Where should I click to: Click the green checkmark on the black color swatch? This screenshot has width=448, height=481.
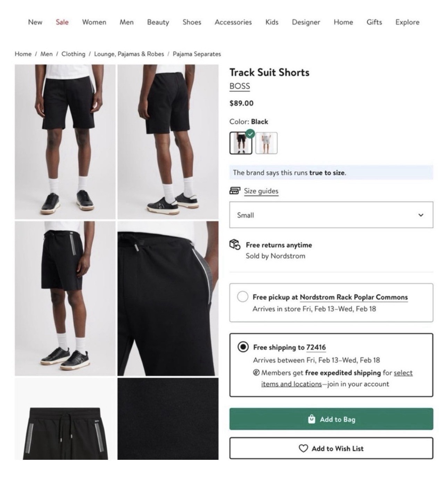click(250, 134)
